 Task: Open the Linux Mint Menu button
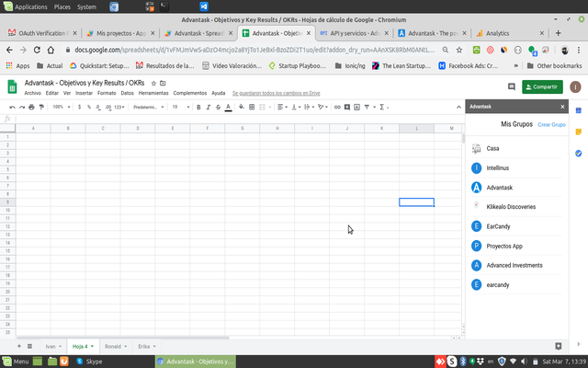[16, 362]
